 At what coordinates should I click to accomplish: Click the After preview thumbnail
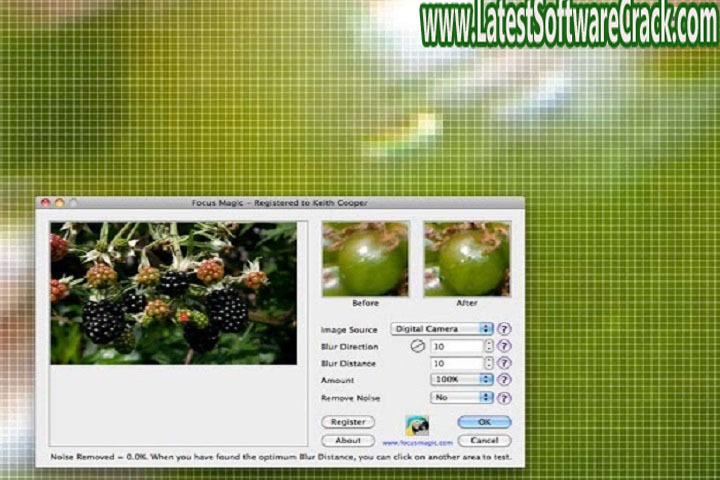[x=467, y=259]
